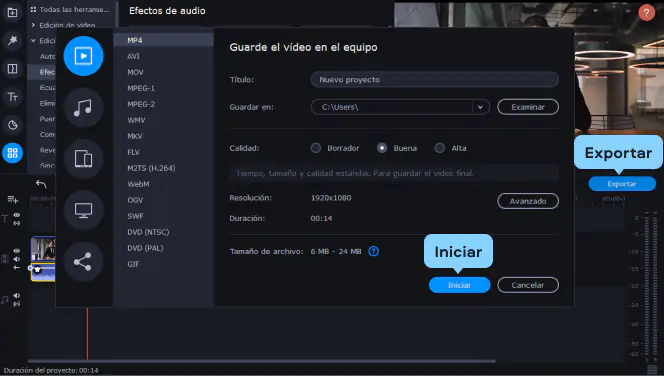This screenshot has width=664, height=376.
Task: Click the title track T icon
Action: [5, 219]
